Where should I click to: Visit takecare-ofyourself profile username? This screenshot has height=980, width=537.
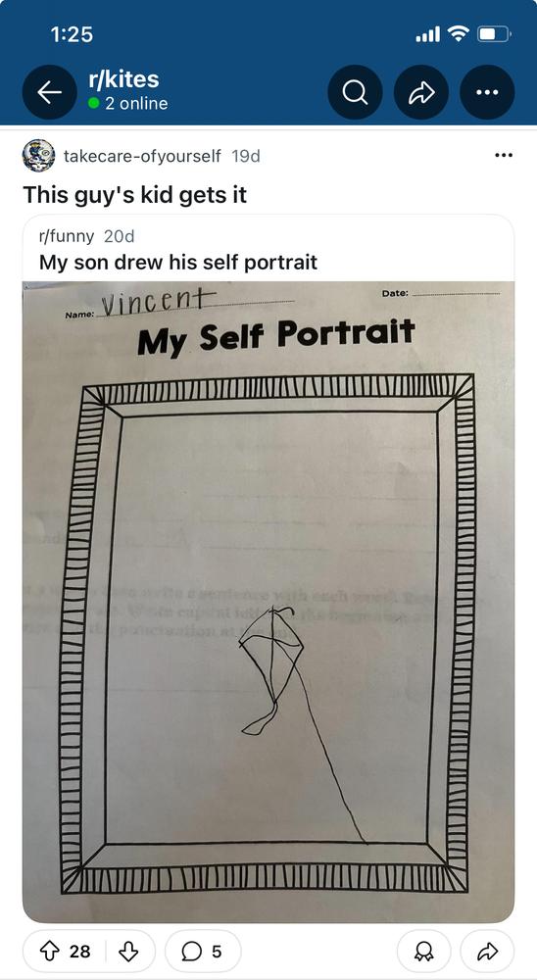tap(142, 156)
